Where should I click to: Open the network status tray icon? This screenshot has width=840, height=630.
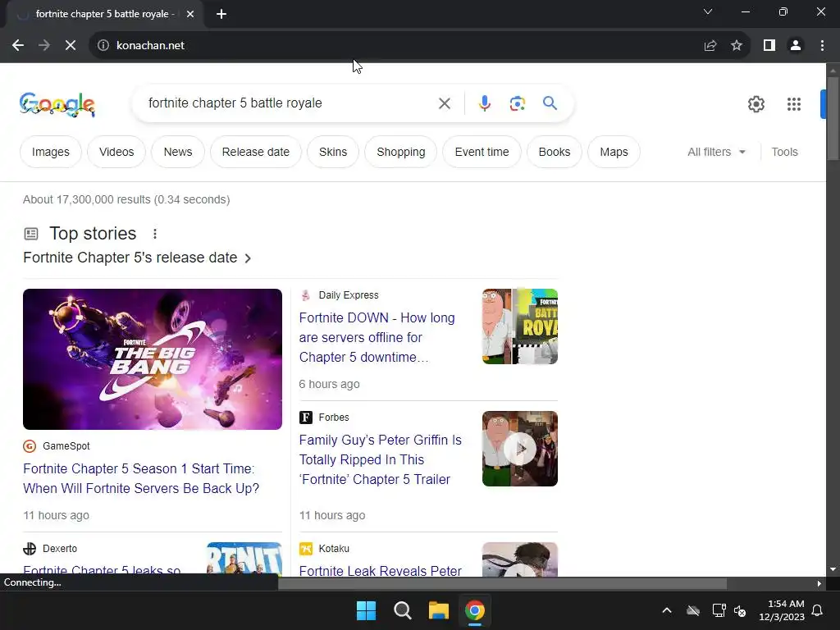(x=719, y=610)
